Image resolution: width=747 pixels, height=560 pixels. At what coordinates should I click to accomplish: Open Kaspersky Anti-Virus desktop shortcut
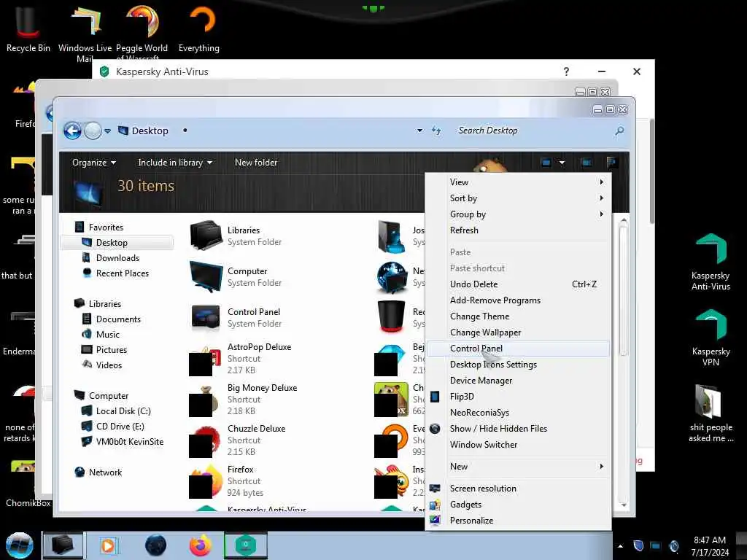pos(711,262)
